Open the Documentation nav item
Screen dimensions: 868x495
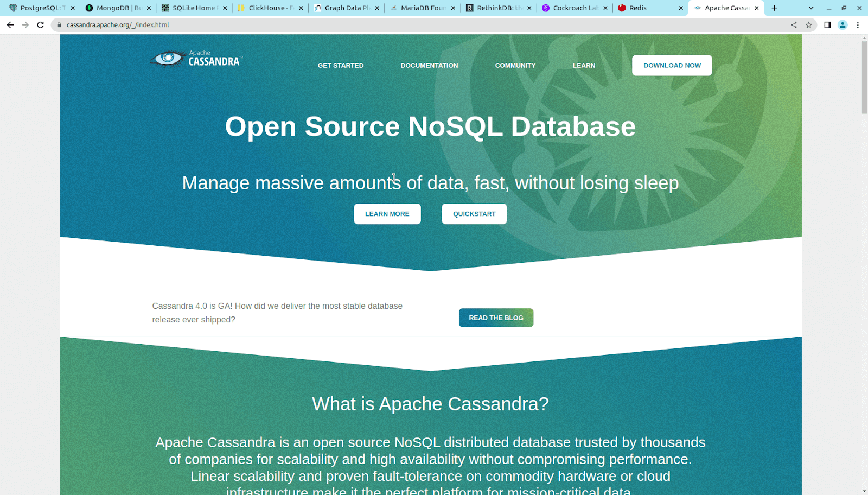pyautogui.click(x=429, y=65)
